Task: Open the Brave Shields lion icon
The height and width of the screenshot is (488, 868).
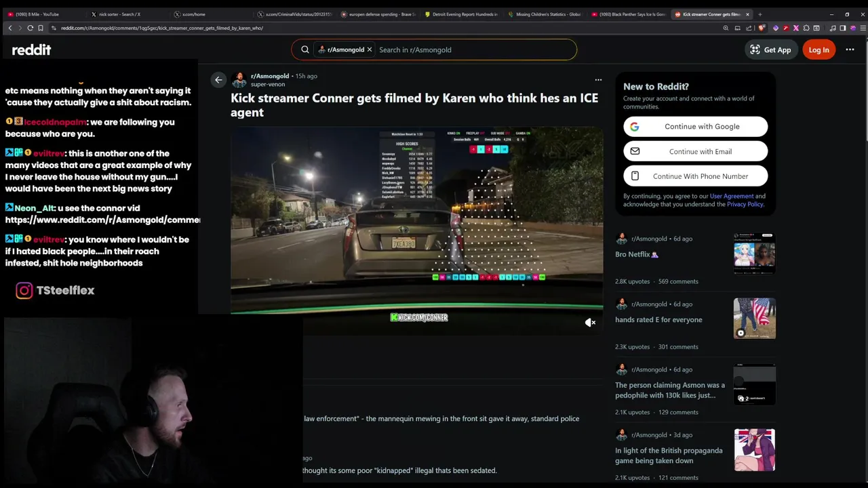Action: [761, 28]
